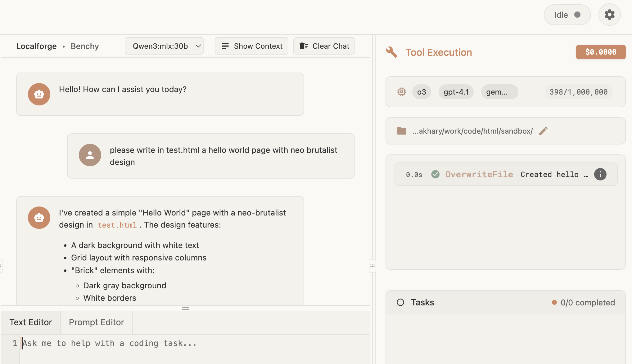Screen dimensions: 632x364
Task: Click the chip processor icon
Action: 402,92
